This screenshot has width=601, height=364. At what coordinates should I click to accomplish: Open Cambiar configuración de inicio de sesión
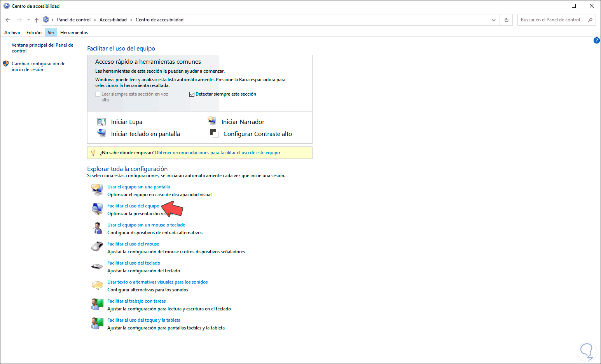tap(38, 66)
